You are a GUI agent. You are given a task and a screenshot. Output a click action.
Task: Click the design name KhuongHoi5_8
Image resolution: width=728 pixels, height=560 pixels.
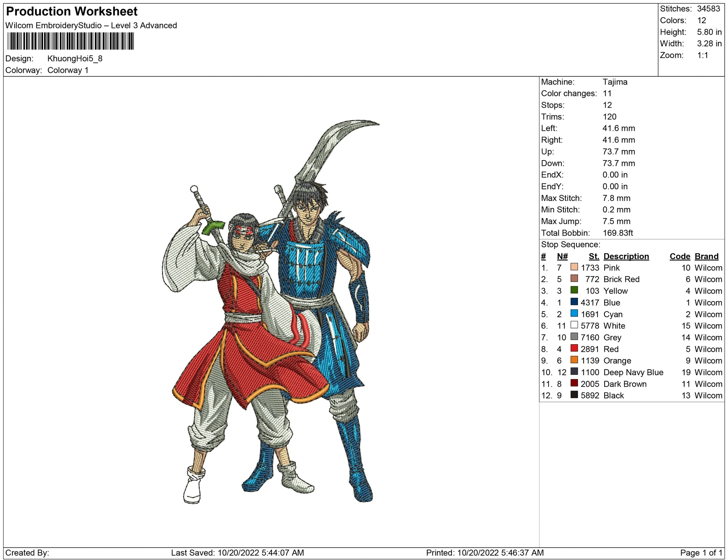(75, 59)
